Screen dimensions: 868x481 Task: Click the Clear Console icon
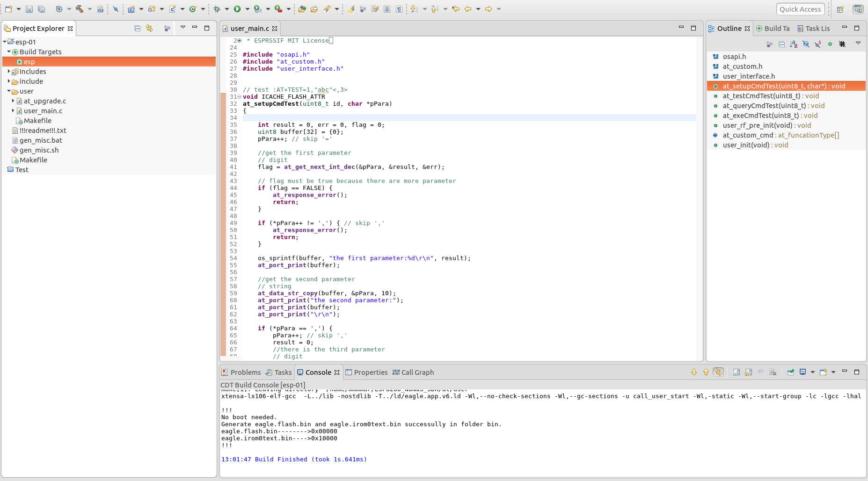tap(773, 372)
